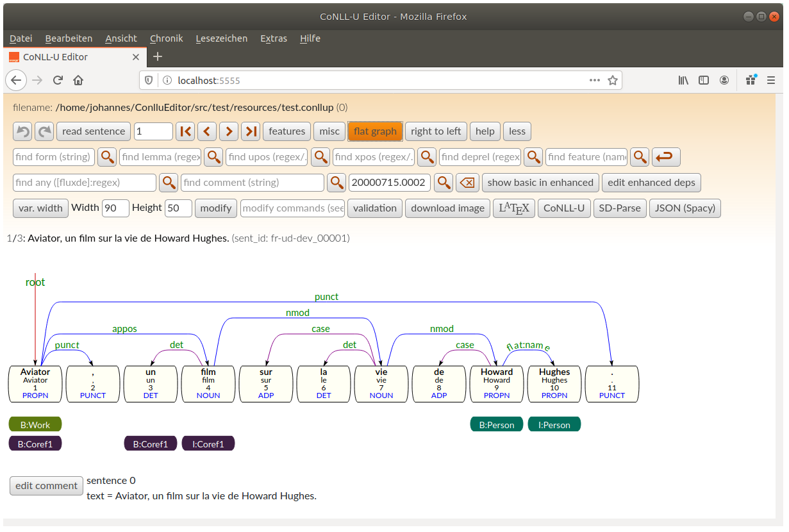Open page actions three-dots menu
Image resolution: width=789 pixels, height=532 pixels.
point(595,80)
